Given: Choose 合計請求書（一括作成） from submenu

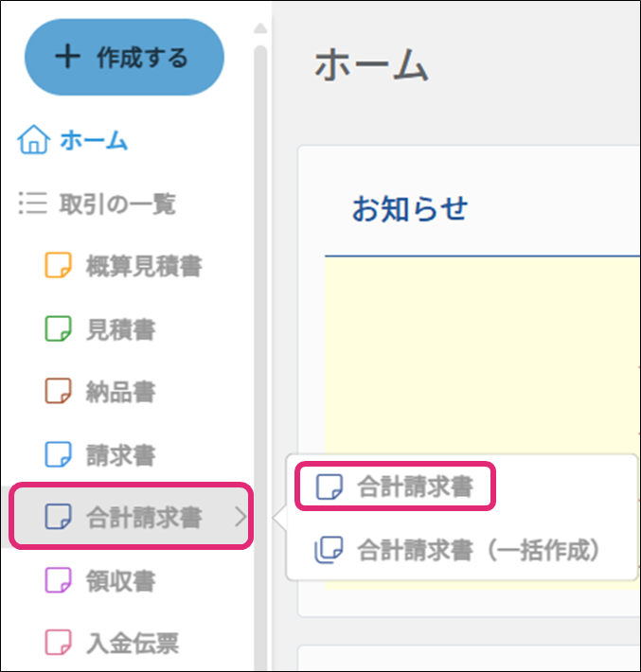Looking at the screenshot, I should point(478,549).
